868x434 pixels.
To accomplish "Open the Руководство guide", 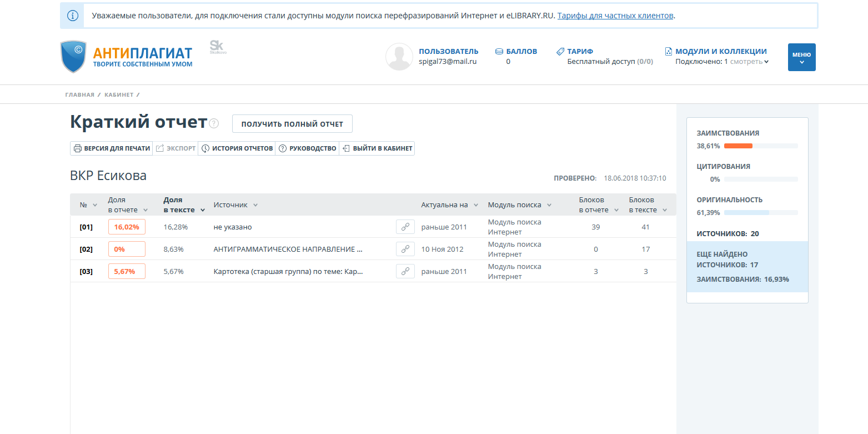I will [307, 148].
